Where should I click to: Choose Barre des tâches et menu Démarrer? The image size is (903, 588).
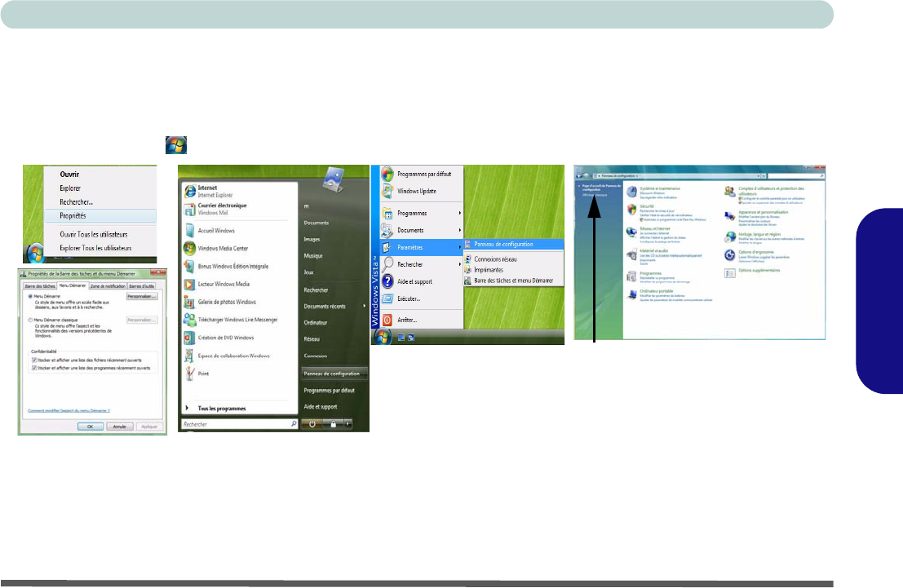(x=513, y=281)
